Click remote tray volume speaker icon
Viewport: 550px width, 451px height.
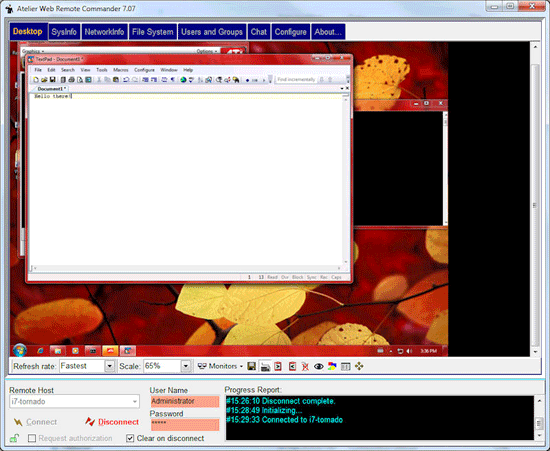tap(409, 351)
